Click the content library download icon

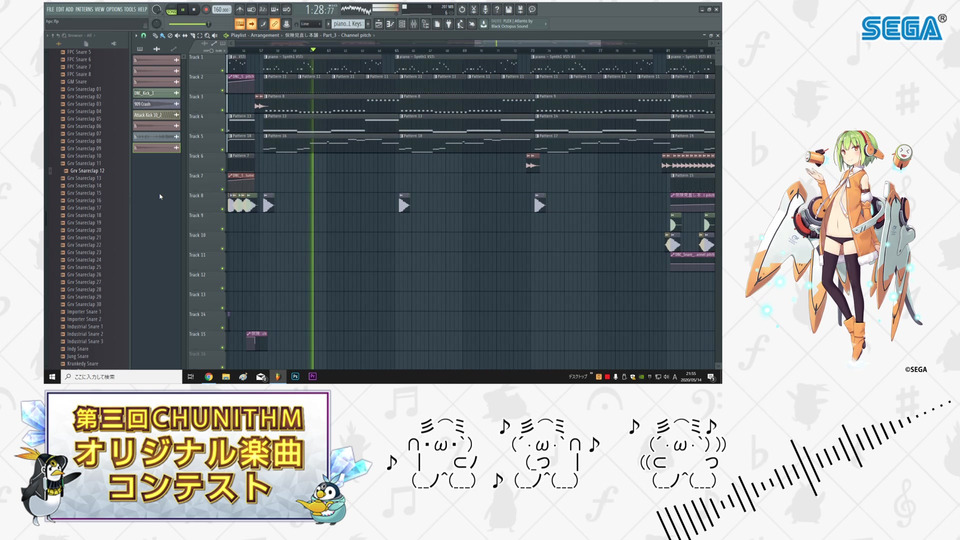484,24
